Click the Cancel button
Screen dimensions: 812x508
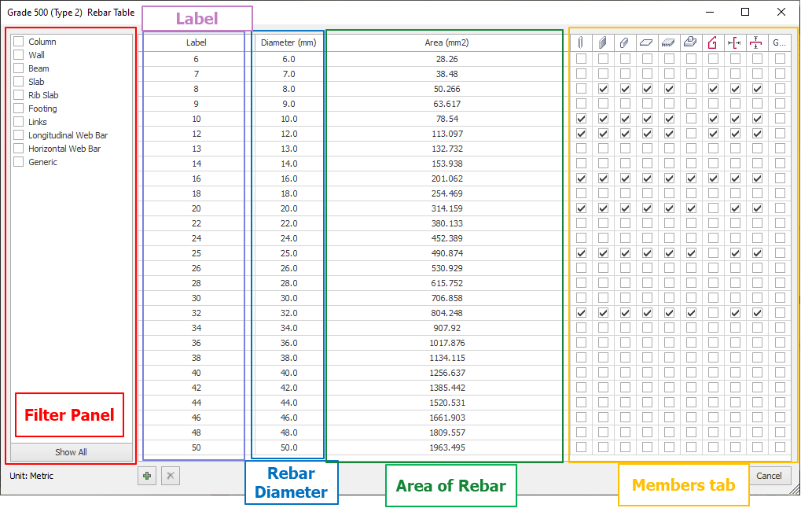click(768, 476)
